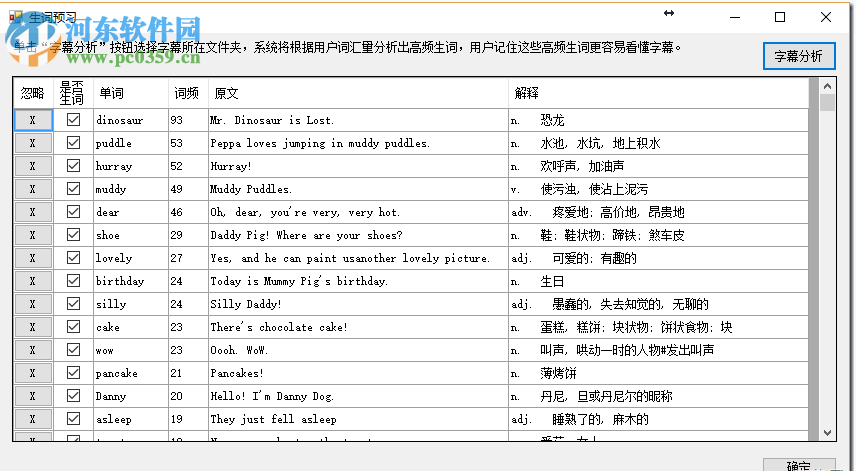This screenshot has height=471, width=856.
Task: Select the sentence 'Mr. Dinosaur is Lost.'
Action: [358, 120]
